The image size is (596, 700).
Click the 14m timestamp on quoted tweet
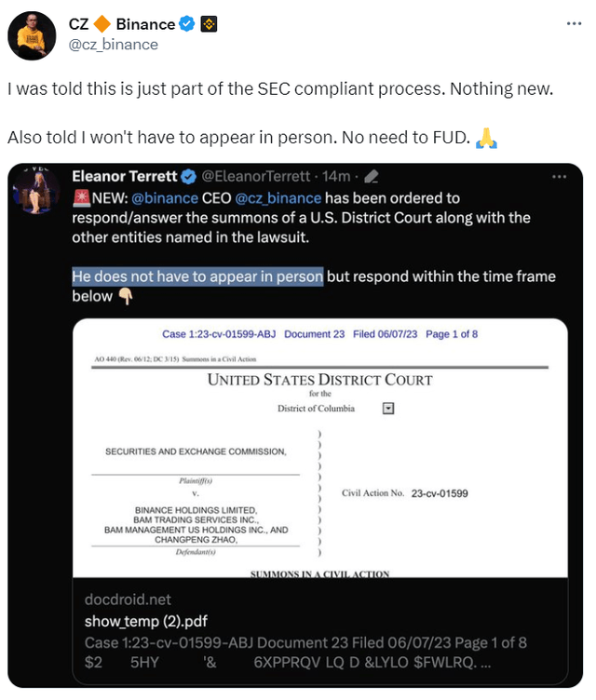click(x=344, y=175)
